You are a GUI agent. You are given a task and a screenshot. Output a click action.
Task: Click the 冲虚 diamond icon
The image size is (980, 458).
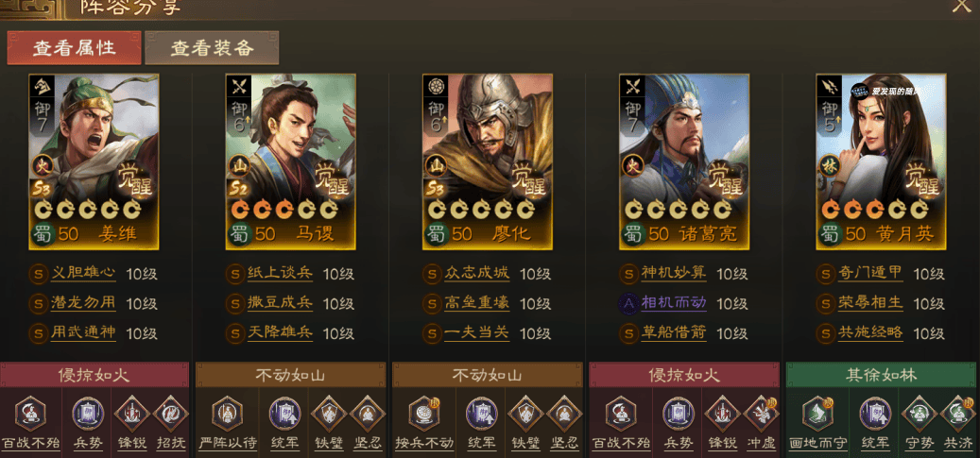pyautogui.click(x=762, y=414)
